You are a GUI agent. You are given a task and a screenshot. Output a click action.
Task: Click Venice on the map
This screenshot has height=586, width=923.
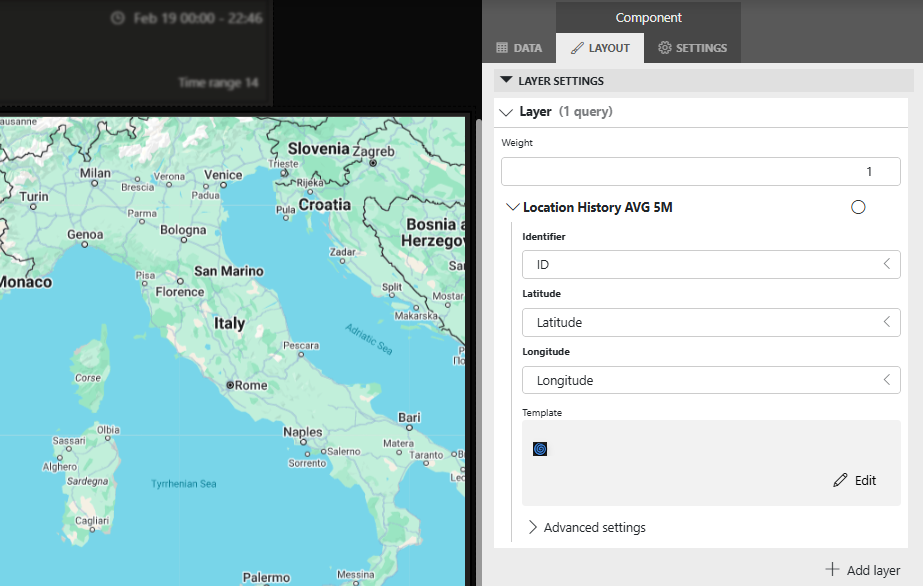(223, 175)
